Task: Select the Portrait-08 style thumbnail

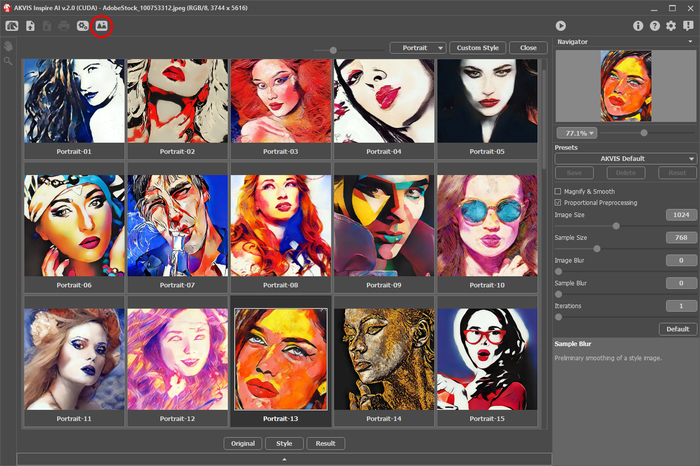Action: click(279, 227)
